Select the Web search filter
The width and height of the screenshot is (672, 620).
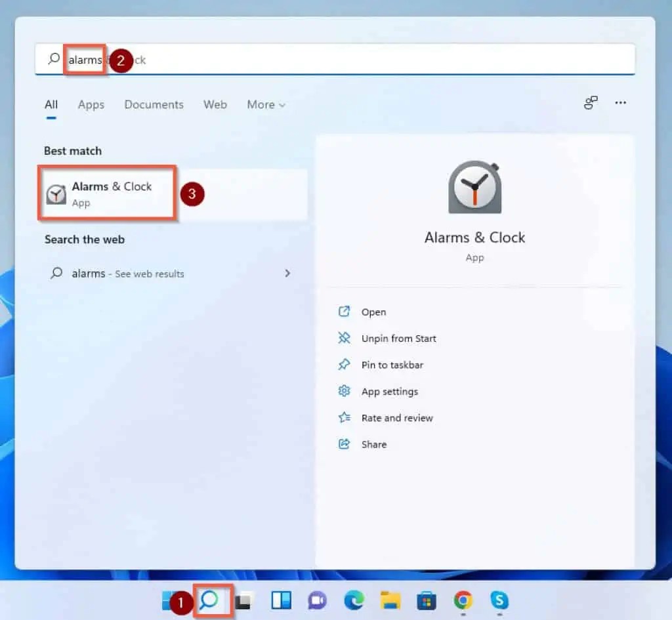pyautogui.click(x=215, y=104)
